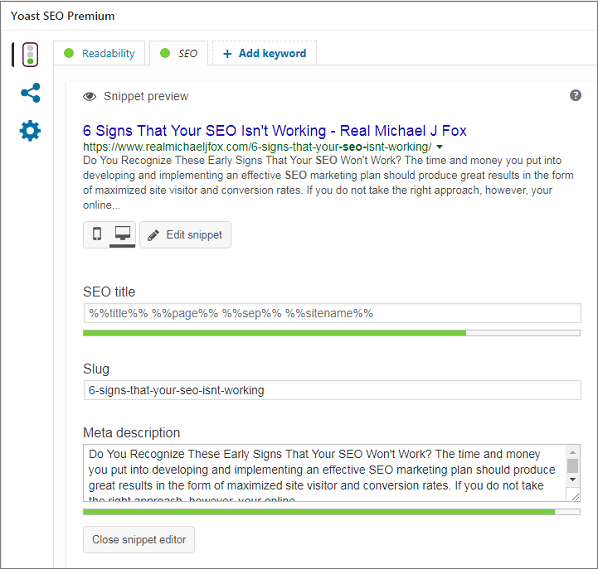
Task: Open the Social share settings icon
Action: point(31,93)
